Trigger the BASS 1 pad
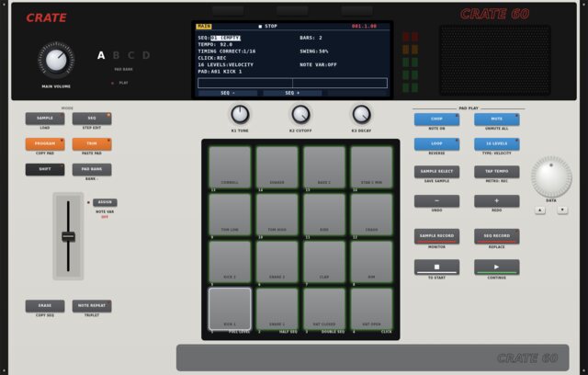The image size is (588, 375). [324, 167]
